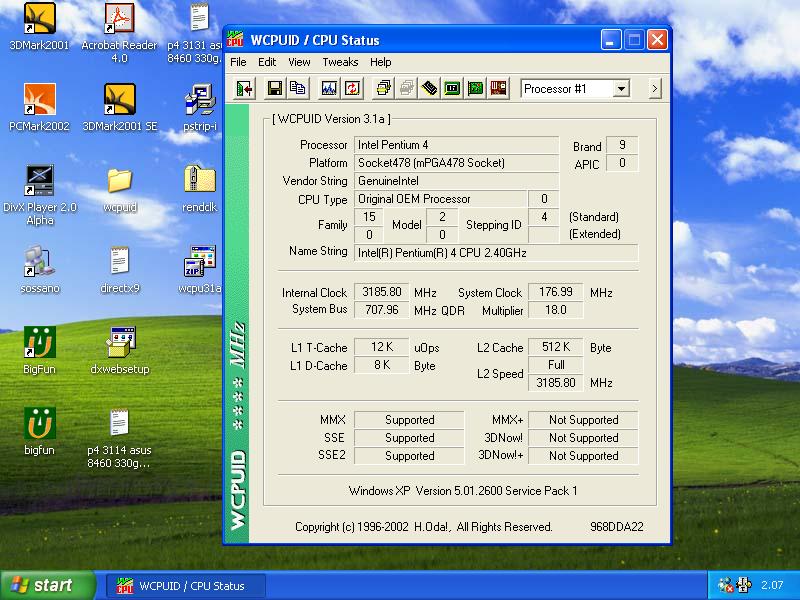This screenshot has width=800, height=600.
Task: Select the 3DMark2001 SE desktop shortcut
Action: click(x=120, y=108)
